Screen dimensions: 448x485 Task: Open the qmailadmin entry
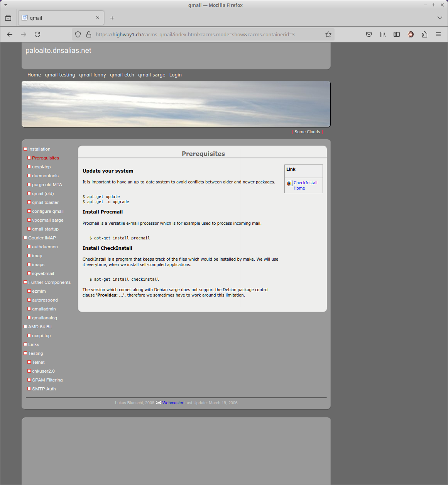[x=44, y=309]
